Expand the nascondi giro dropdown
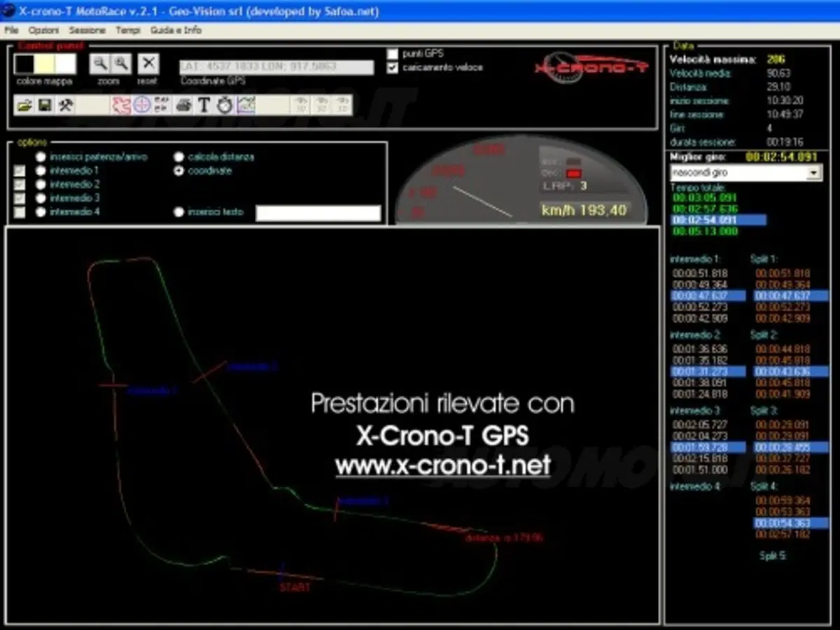The width and height of the screenshot is (840, 630). [814, 173]
